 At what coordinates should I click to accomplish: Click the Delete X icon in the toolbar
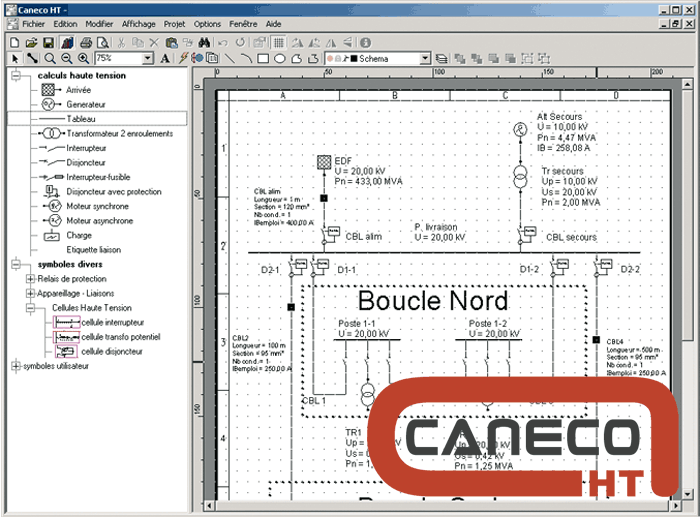(x=154, y=43)
